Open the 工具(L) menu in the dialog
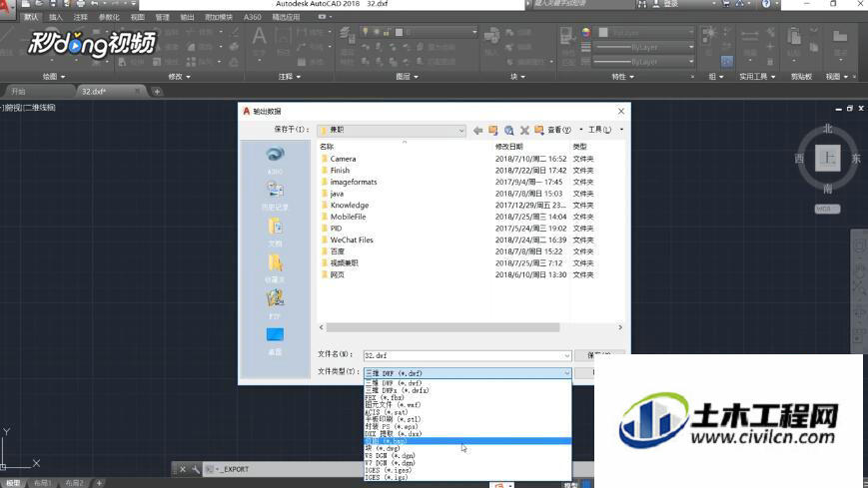Screen dimensions: 868x488 [600, 130]
